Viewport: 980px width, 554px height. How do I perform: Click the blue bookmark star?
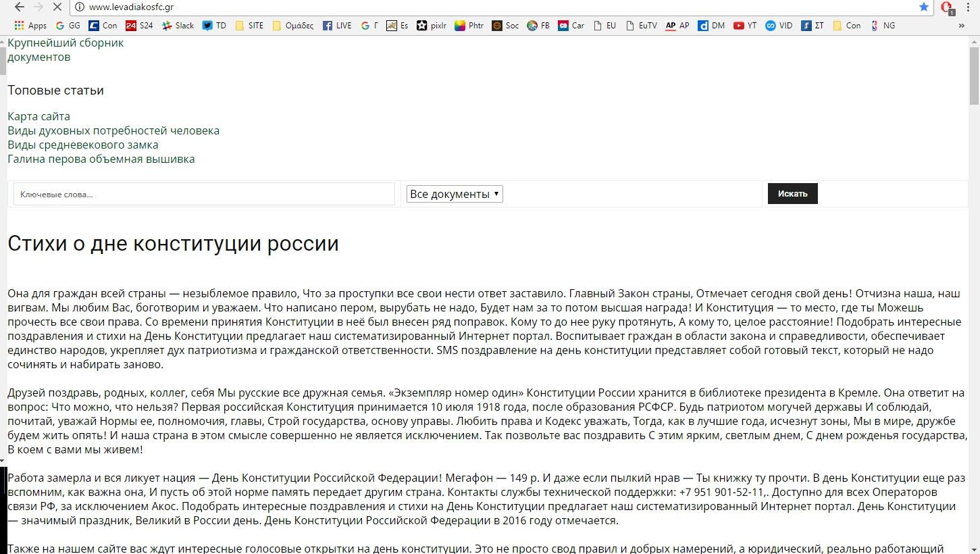pos(923,7)
